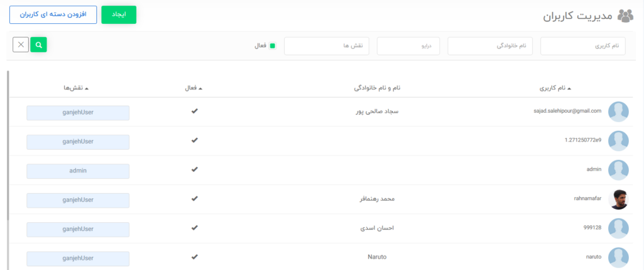Click the active checkmark in admin row
This screenshot has width=644, height=270.
[195, 169]
